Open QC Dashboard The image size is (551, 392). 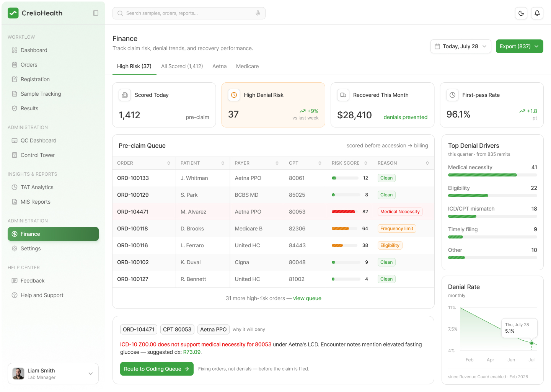[53, 140]
